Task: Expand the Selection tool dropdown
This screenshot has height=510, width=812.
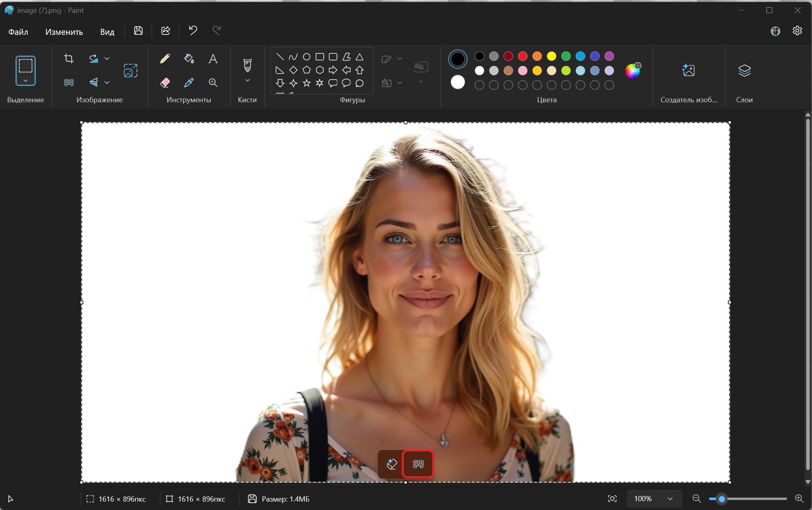Action: pos(26,81)
